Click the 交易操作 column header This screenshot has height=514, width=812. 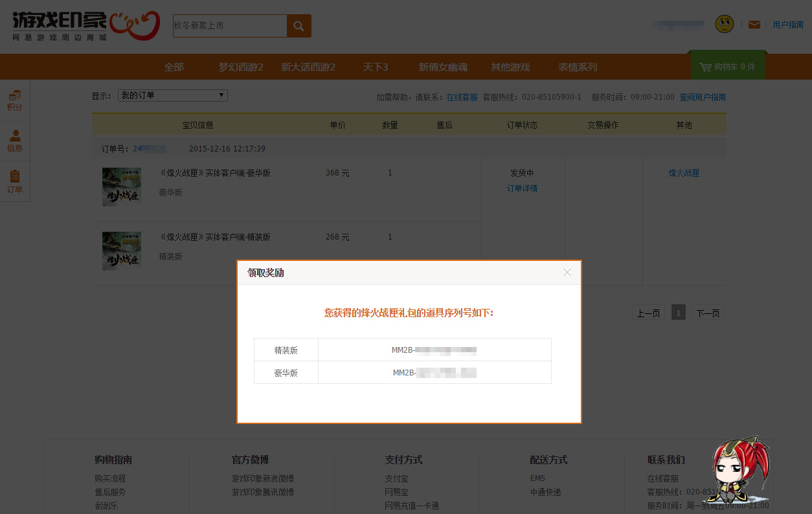[x=603, y=125]
